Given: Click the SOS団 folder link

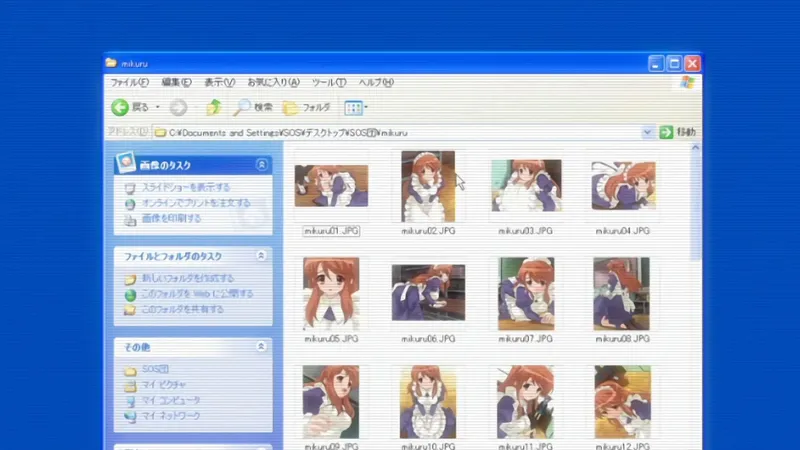Looking at the screenshot, I should coord(155,368).
